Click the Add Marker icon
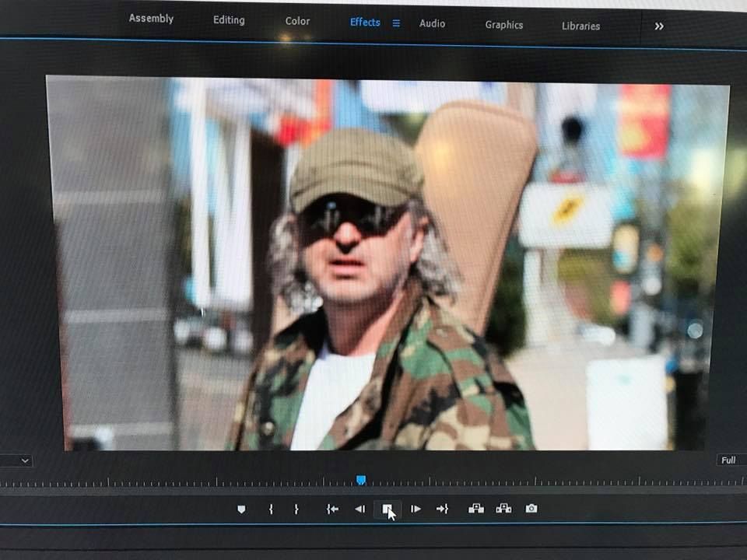This screenshot has height=560, width=747. pyautogui.click(x=241, y=509)
